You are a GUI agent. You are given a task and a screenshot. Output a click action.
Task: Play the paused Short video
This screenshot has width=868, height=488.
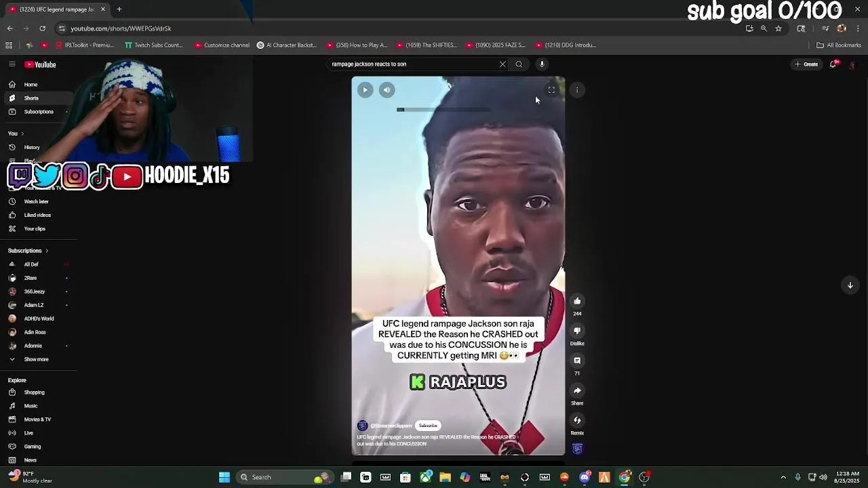[x=365, y=90]
